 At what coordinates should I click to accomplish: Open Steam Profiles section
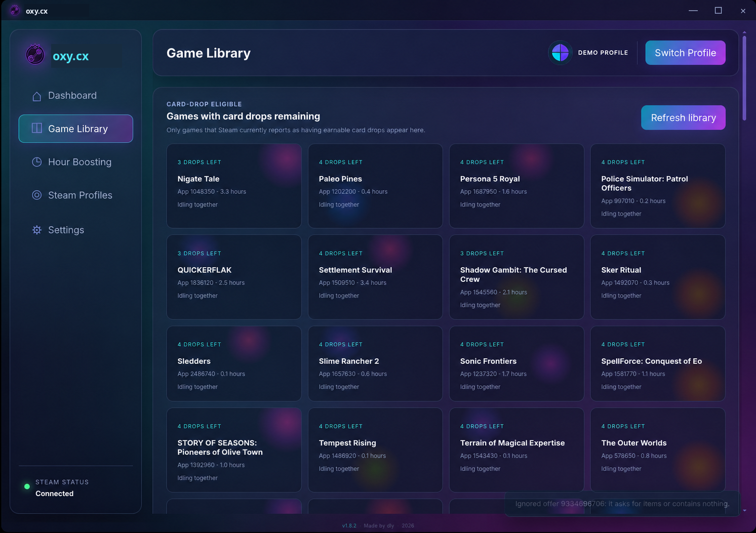[76, 195]
